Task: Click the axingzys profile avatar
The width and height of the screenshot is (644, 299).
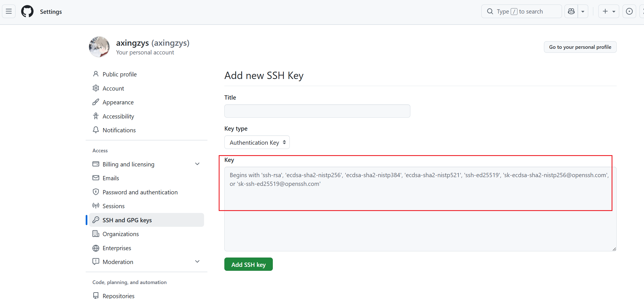Action: click(x=99, y=47)
